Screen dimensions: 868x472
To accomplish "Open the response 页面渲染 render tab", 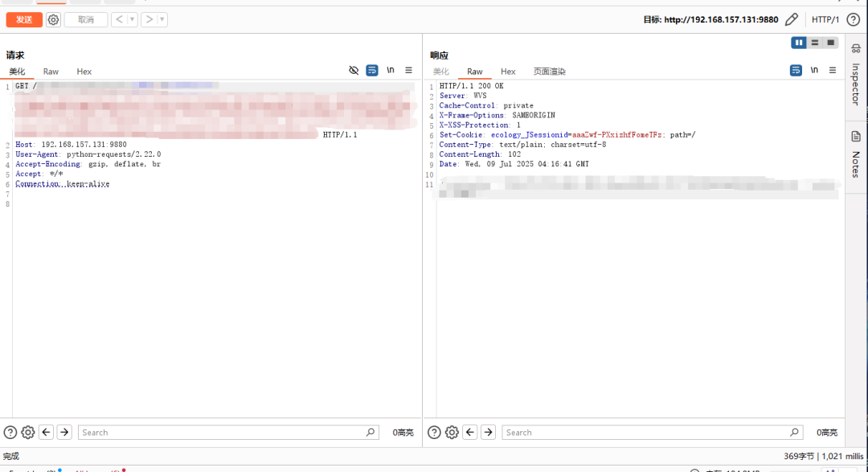I will coord(550,72).
